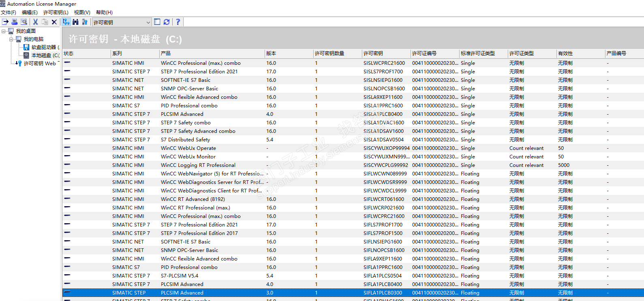The width and height of the screenshot is (644, 301).
Task: Click status icon of SIFLA9XEP11600 row
Action: tap(67, 258)
